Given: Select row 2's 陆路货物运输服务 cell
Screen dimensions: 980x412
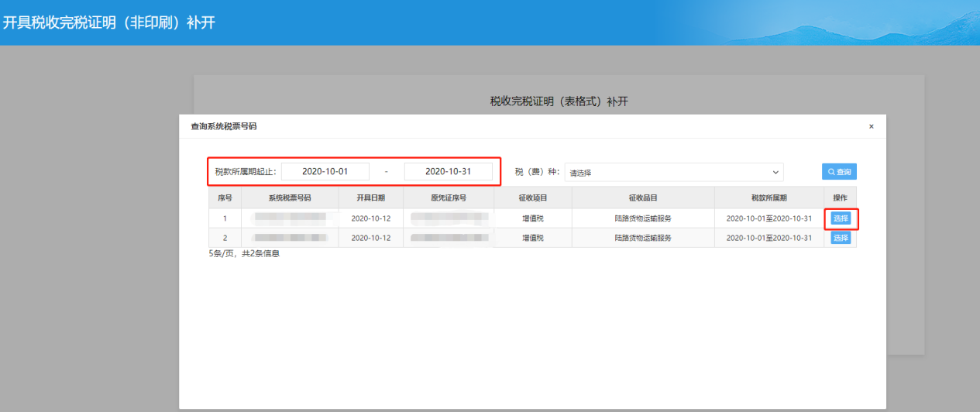Looking at the screenshot, I should click(643, 238).
